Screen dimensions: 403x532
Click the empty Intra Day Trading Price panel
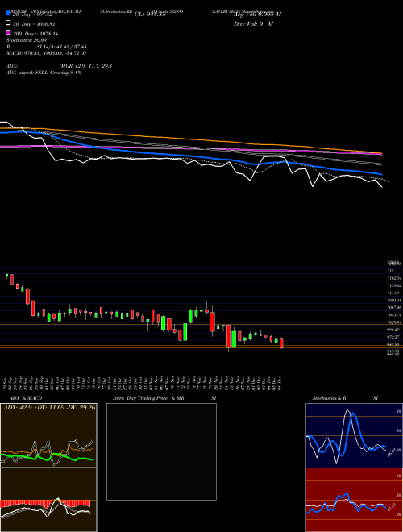click(x=161, y=451)
